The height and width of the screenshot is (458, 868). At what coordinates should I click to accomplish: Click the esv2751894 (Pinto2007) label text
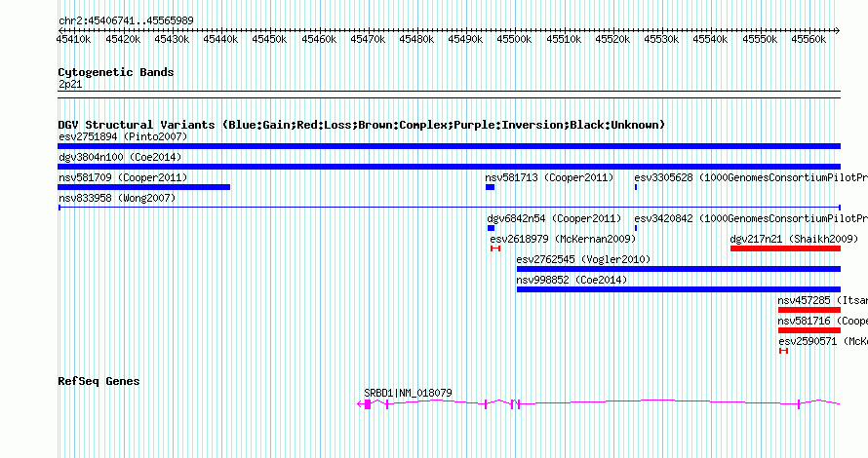pos(123,136)
